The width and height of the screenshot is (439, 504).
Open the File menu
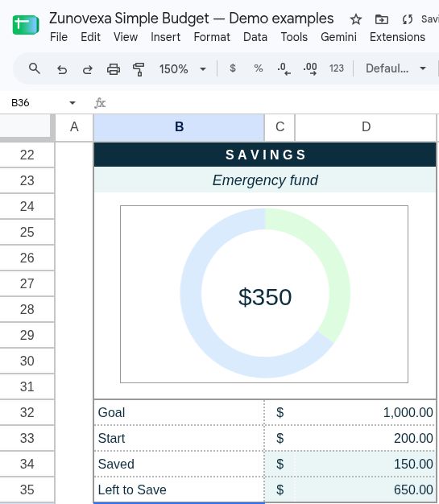(x=59, y=37)
